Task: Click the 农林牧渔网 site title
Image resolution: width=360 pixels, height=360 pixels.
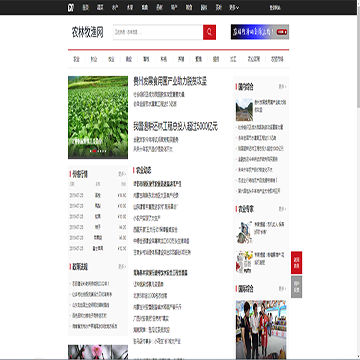Action: coord(87,33)
